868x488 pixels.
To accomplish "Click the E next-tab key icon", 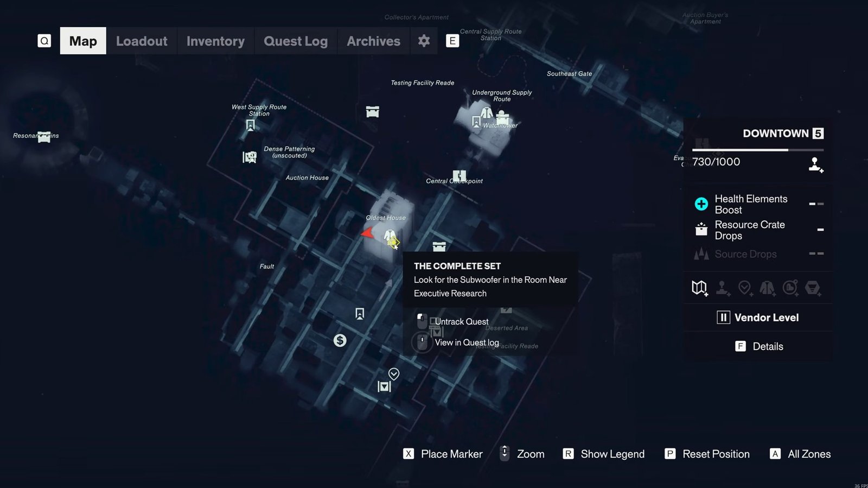I will point(452,41).
